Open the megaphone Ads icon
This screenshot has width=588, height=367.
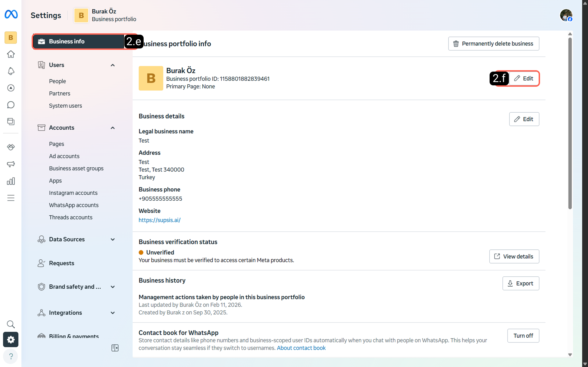point(11,164)
